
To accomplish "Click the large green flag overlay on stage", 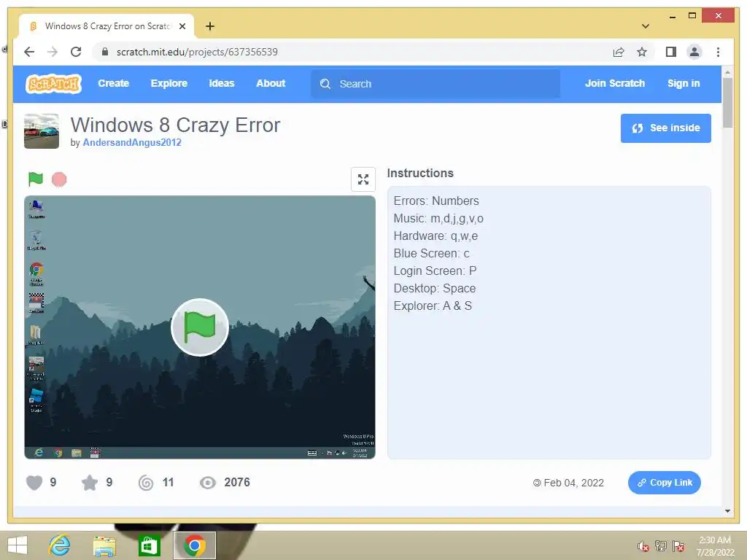I will click(200, 327).
